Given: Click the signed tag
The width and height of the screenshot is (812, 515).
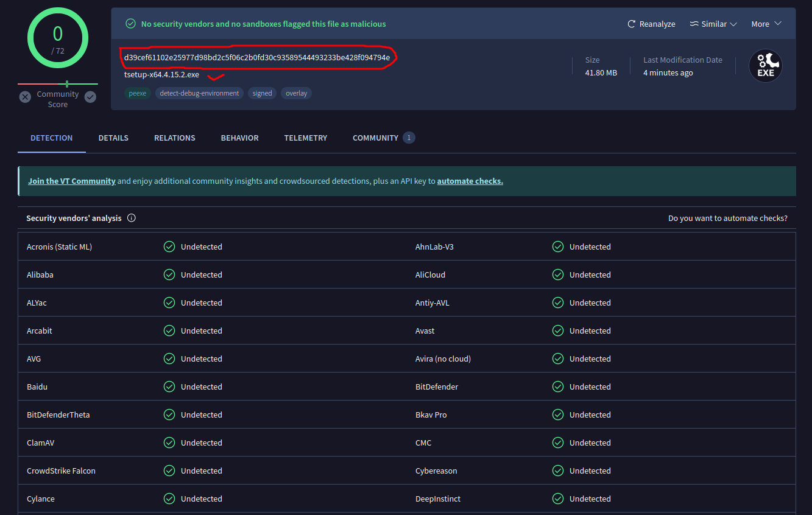Looking at the screenshot, I should point(262,93).
